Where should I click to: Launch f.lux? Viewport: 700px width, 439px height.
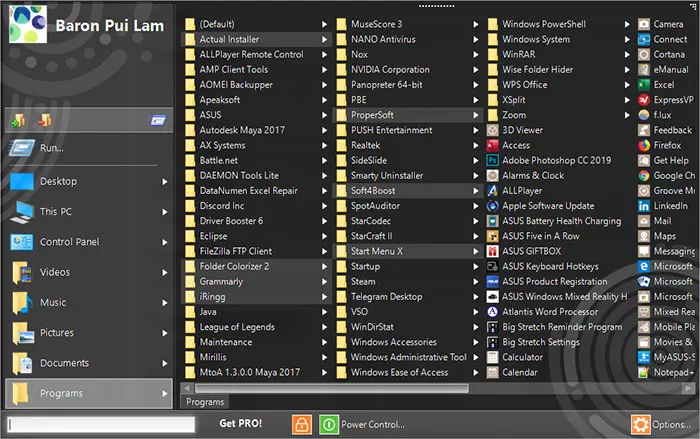coord(655,115)
